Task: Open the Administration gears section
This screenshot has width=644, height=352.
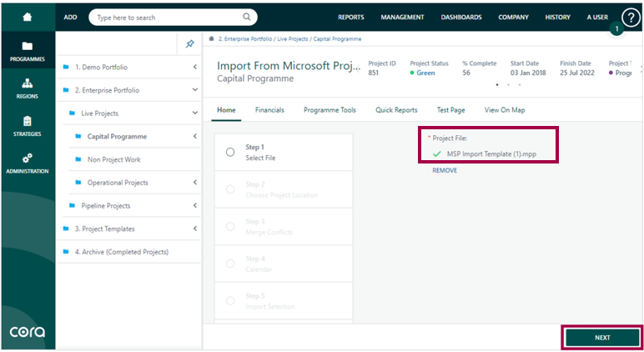Action: (x=27, y=163)
